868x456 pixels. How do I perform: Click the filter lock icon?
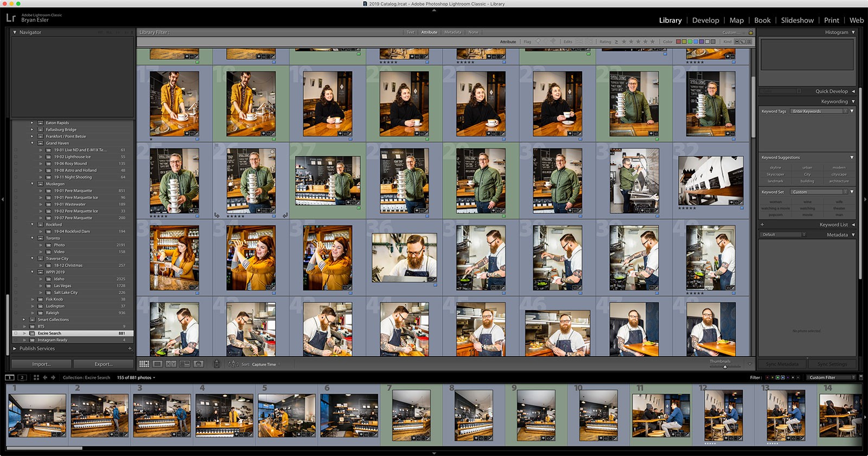[751, 33]
